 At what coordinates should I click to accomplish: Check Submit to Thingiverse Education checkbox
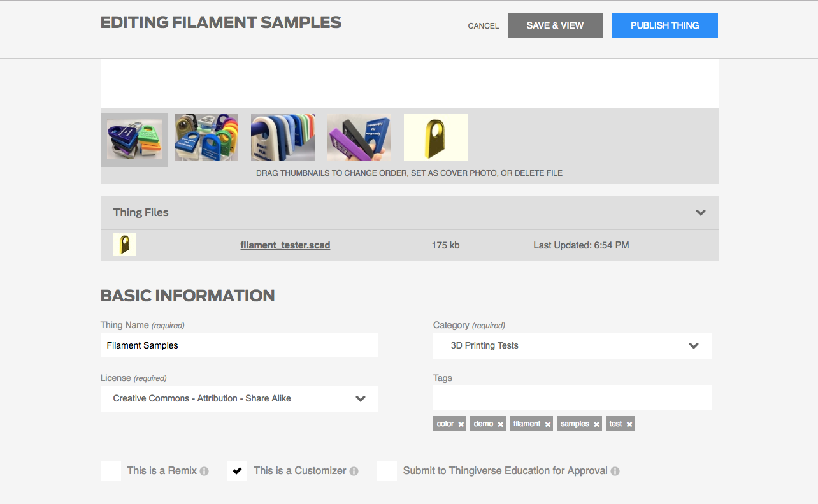pyautogui.click(x=387, y=471)
